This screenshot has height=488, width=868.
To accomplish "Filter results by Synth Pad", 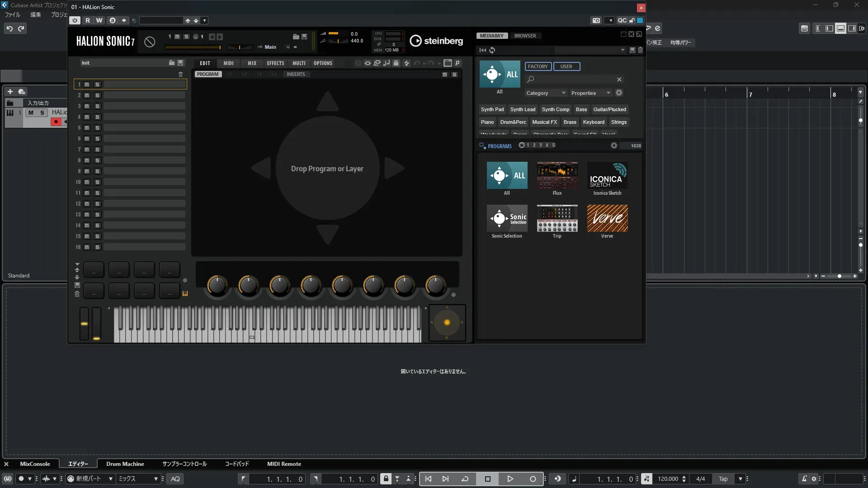I will click(x=492, y=109).
